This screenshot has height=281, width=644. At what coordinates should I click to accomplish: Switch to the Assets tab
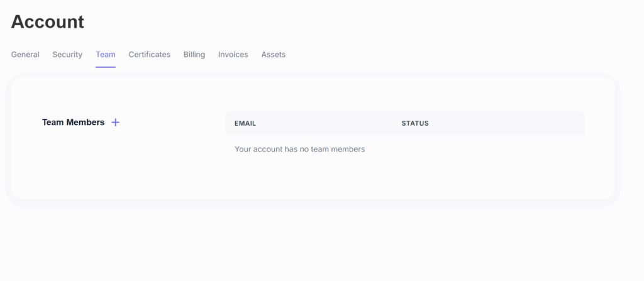click(274, 55)
